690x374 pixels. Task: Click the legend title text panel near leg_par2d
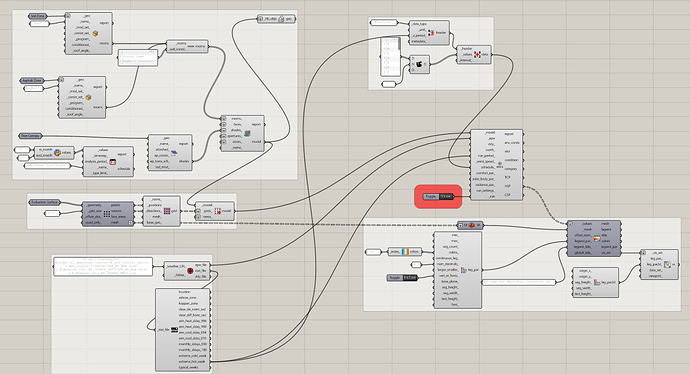(518, 282)
